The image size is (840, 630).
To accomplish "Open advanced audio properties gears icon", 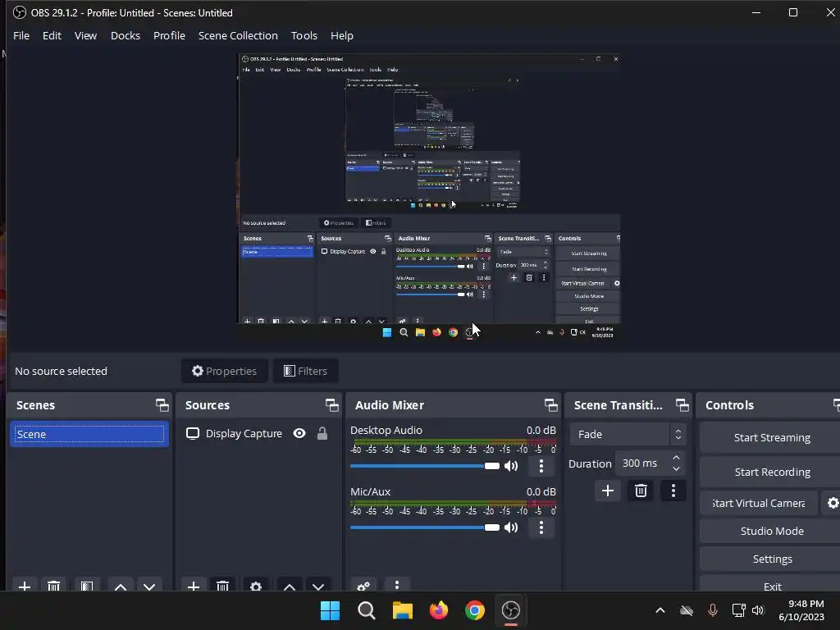I will click(x=363, y=586).
